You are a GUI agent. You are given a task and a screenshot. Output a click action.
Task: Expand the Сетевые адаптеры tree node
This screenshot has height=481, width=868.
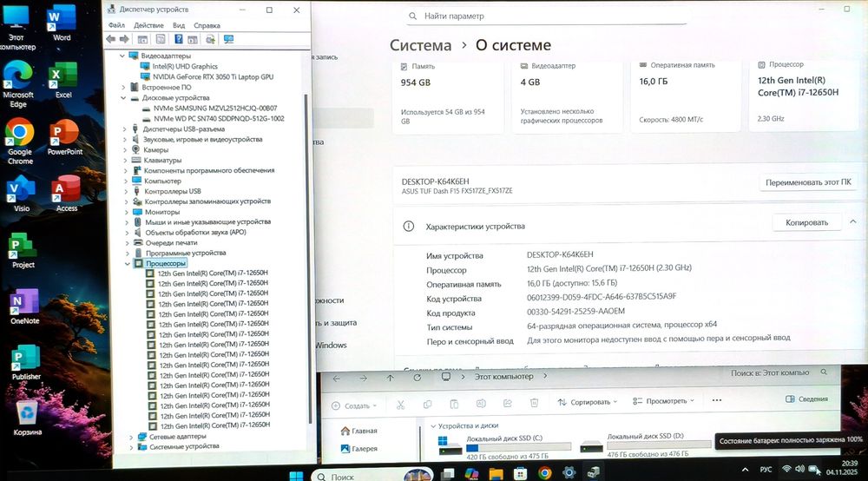pos(131,437)
